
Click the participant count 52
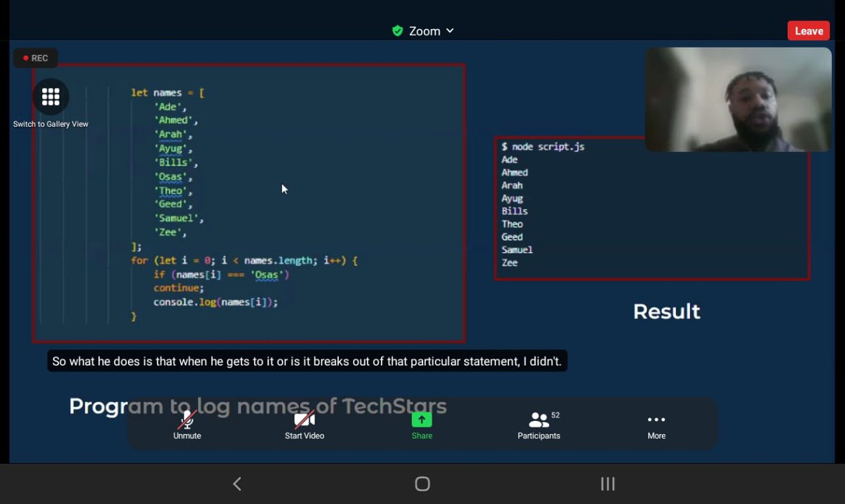click(556, 415)
